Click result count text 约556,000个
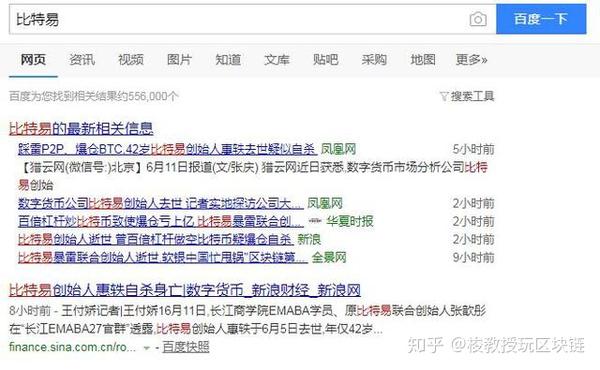This screenshot has width=600, height=370. pyautogui.click(x=148, y=96)
